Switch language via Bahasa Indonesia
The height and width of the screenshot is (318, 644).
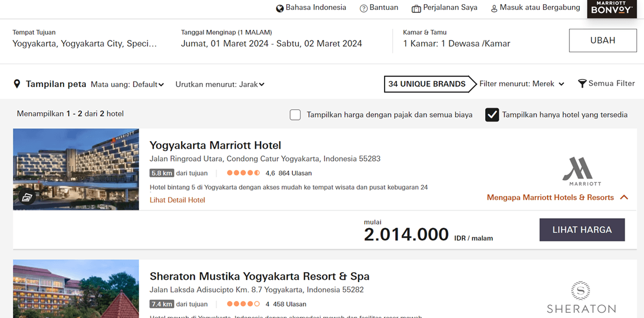316,8
